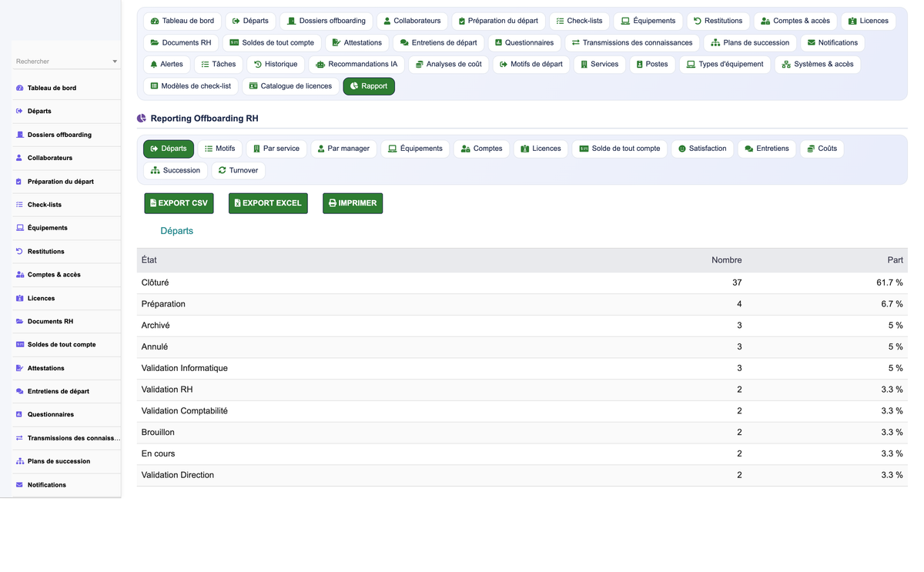Click the Excel icon on Export Excel
This screenshot has height=572, width=924.
click(237, 203)
